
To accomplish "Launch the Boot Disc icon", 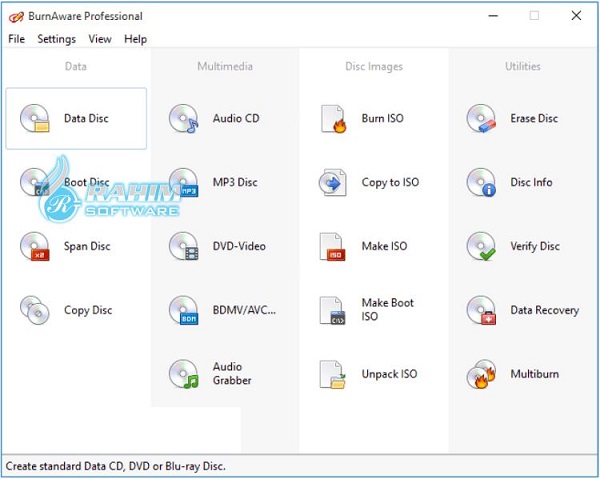I will 35,182.
